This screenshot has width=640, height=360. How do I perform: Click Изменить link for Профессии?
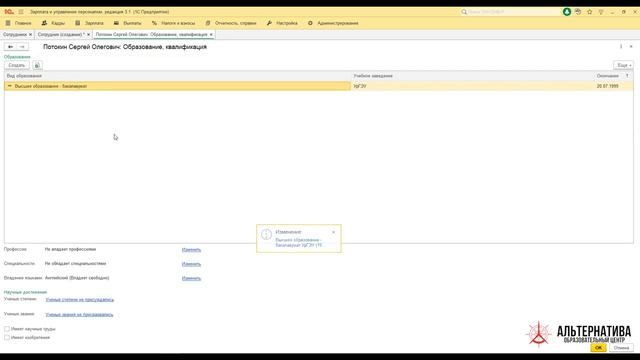[191, 249]
